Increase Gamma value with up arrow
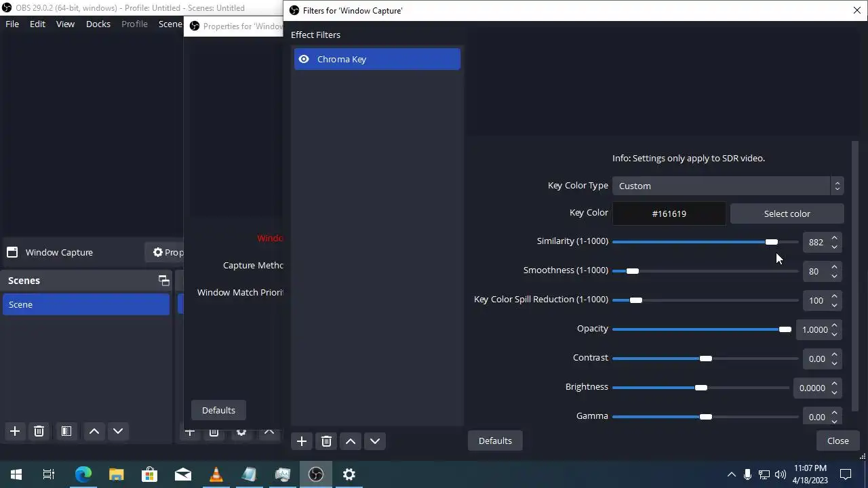This screenshot has width=868, height=488. click(835, 413)
